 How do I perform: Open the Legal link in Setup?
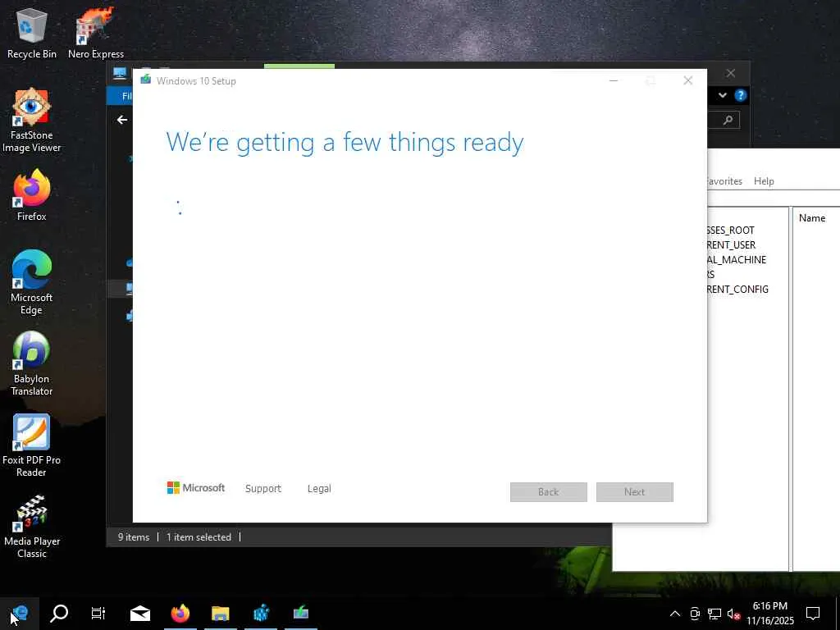tap(319, 489)
